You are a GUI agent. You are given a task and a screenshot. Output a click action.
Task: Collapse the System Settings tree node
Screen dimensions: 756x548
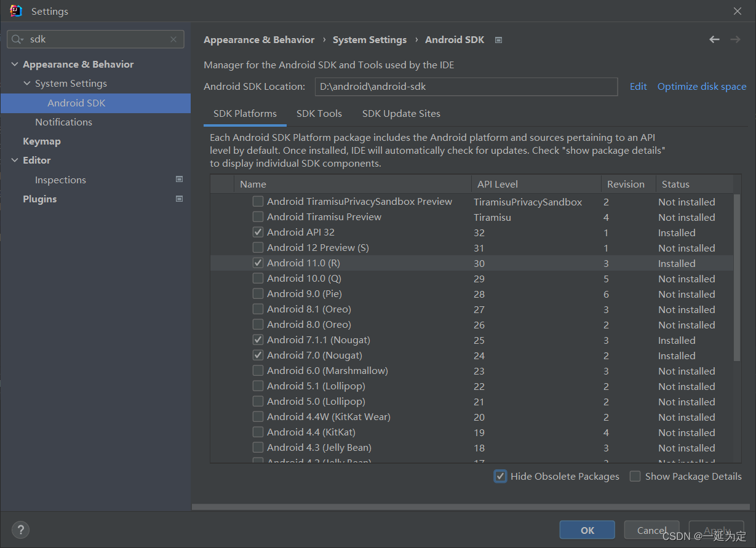coord(27,84)
